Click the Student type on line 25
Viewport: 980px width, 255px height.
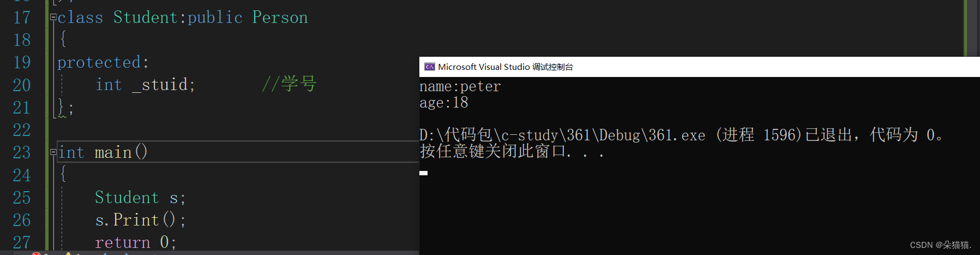(x=127, y=198)
